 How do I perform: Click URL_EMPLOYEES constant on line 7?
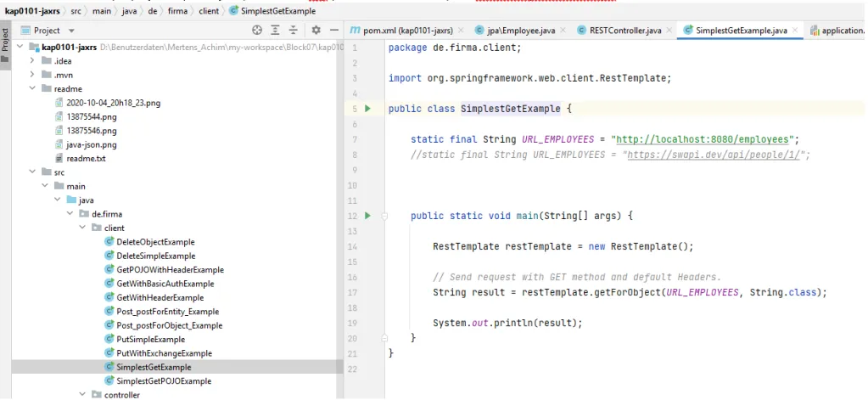click(558, 139)
